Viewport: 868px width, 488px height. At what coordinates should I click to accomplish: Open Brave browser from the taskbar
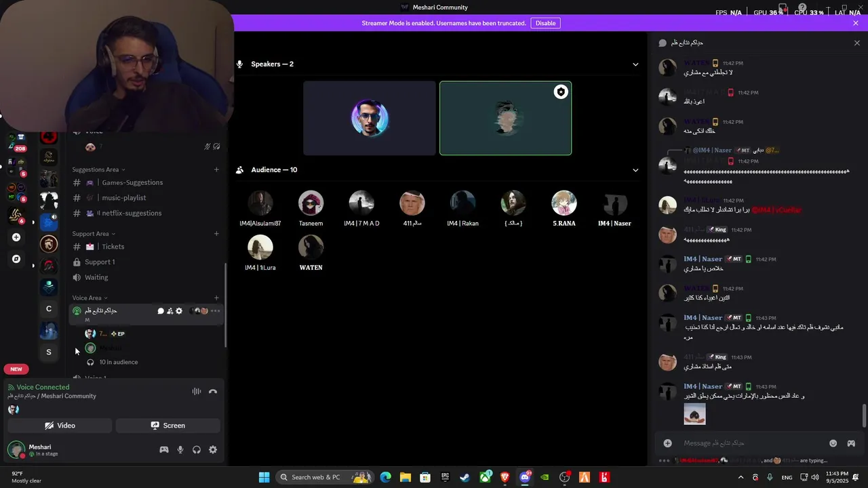[505, 477]
